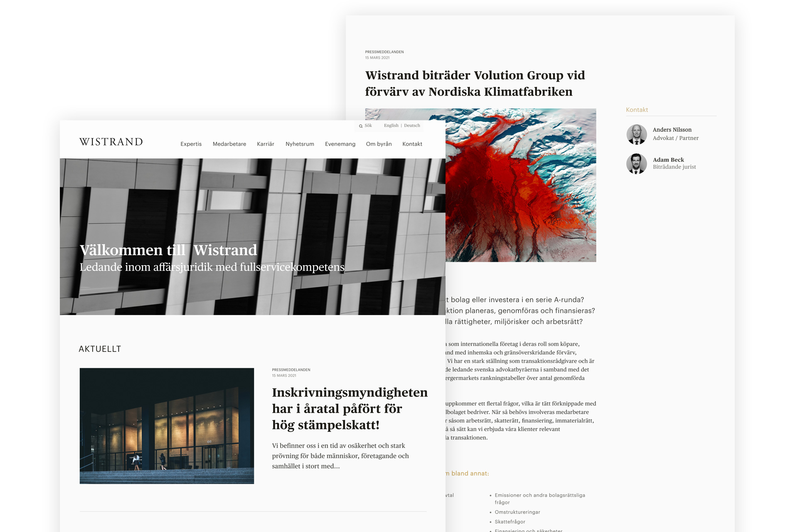798x532 pixels.
Task: Click the PRESSMEDDELANDEN label on the back page
Action: [x=384, y=52]
